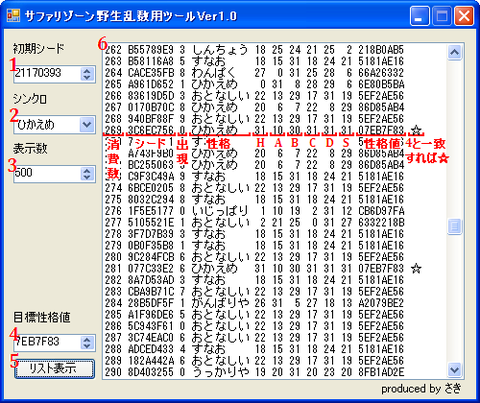Click the リスト表示 button
The width and height of the screenshot is (480, 403).
(x=54, y=369)
